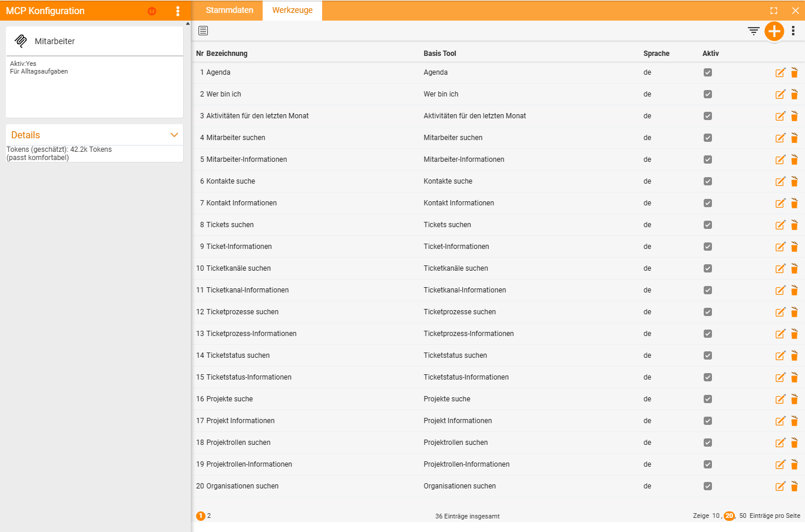The width and height of the screenshot is (805, 532).
Task: Edit the Ticketprozesse suchen row
Action: (x=780, y=312)
